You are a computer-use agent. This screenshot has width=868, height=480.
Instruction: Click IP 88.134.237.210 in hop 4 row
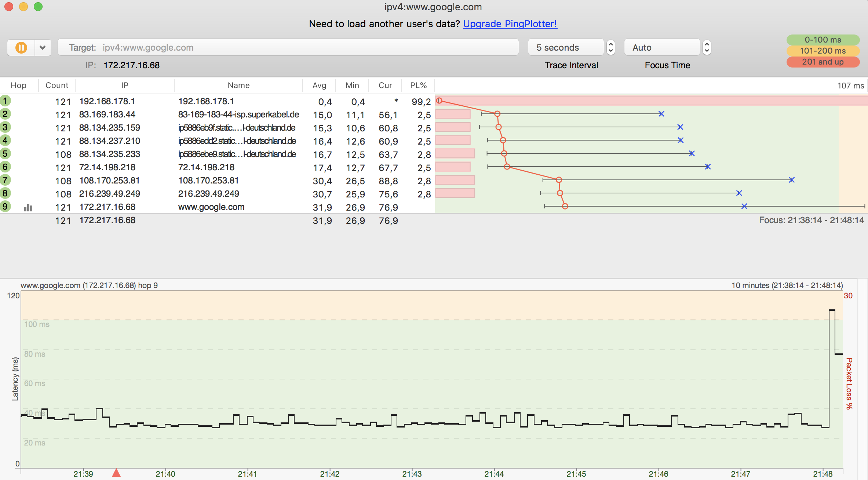109,141
